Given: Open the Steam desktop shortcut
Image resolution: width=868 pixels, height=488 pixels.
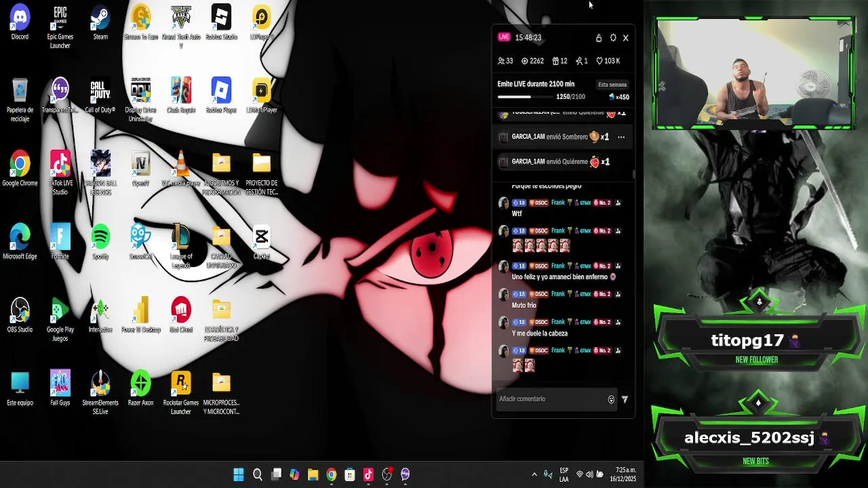Looking at the screenshot, I should [100, 23].
